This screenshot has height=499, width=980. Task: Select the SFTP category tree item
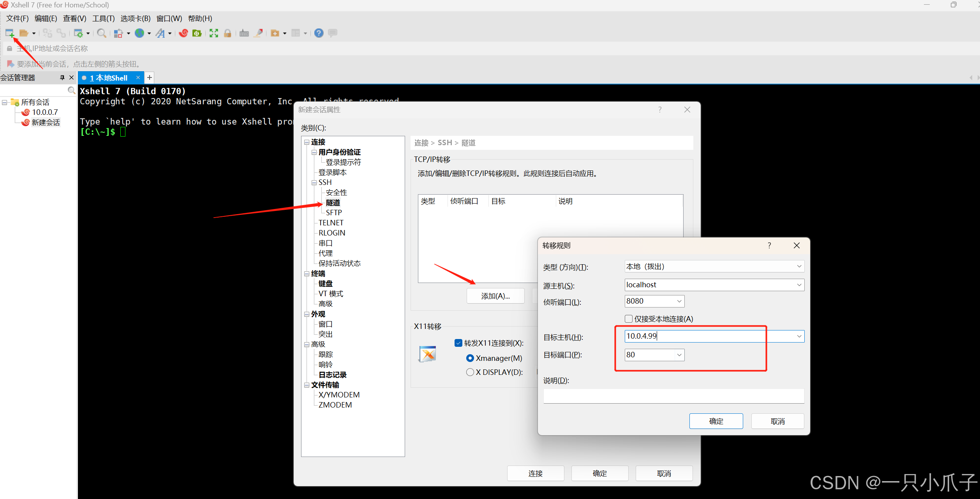(x=334, y=213)
